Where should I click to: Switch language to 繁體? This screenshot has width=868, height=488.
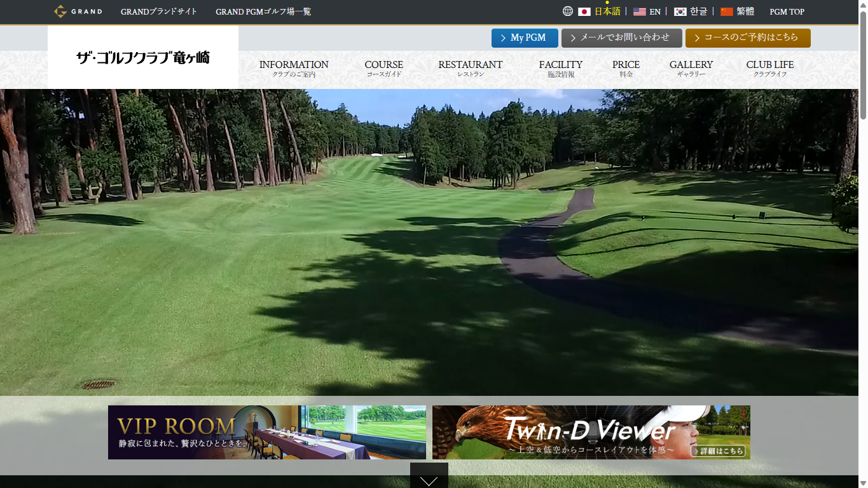tap(745, 11)
